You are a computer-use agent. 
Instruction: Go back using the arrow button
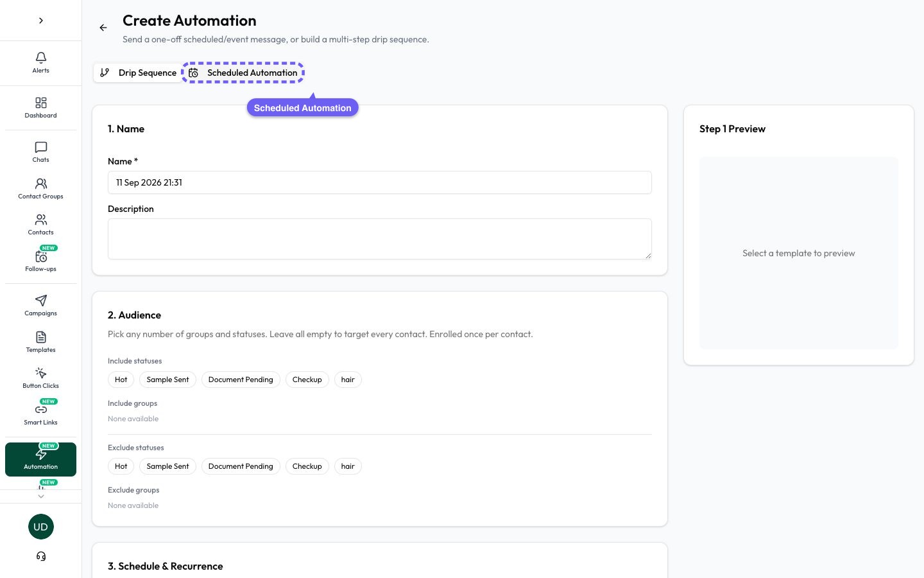point(103,28)
